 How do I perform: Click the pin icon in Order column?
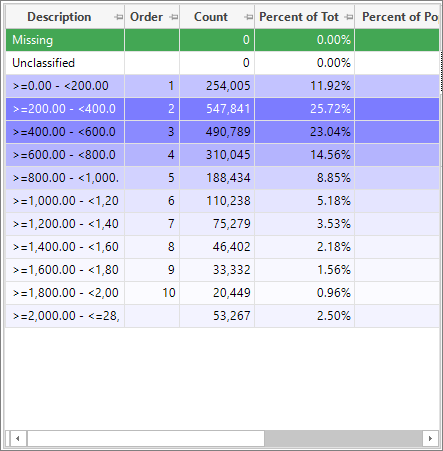tap(174, 17)
